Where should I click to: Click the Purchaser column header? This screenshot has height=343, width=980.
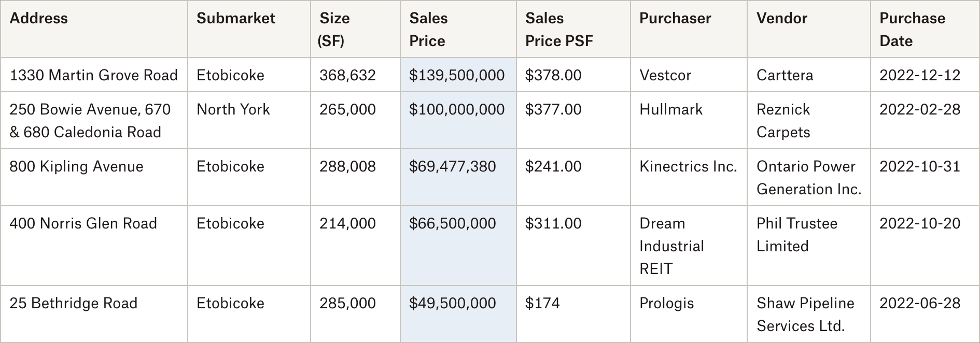pyautogui.click(x=689, y=29)
